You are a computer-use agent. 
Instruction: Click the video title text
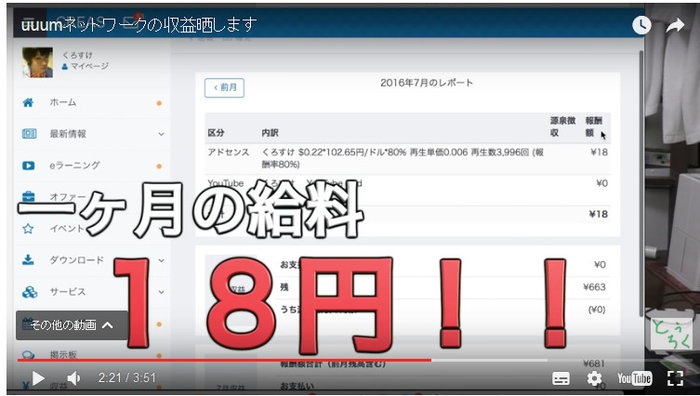[x=139, y=24]
